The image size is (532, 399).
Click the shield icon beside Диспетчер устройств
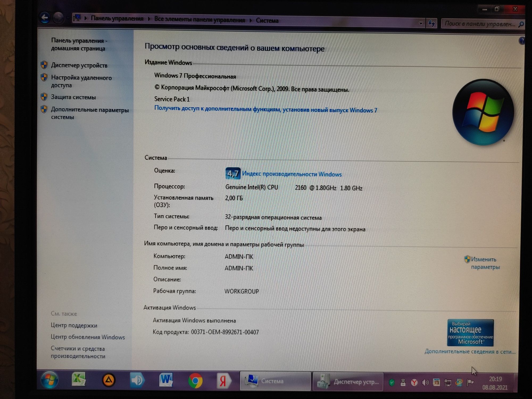(44, 65)
